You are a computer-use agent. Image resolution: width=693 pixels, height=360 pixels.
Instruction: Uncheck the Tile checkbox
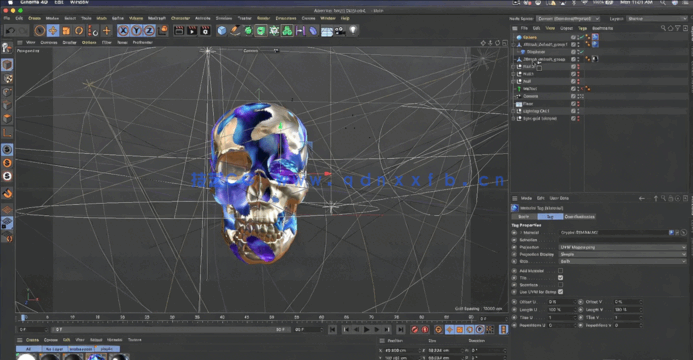pyautogui.click(x=560, y=278)
